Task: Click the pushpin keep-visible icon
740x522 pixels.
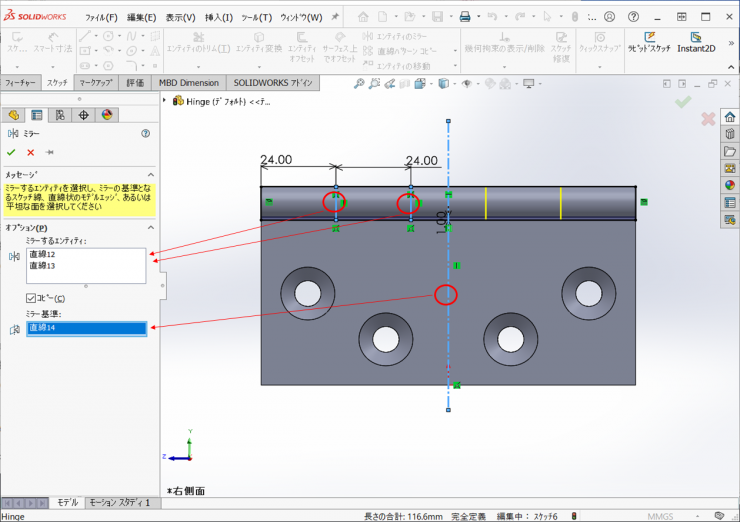Action: pos(49,152)
